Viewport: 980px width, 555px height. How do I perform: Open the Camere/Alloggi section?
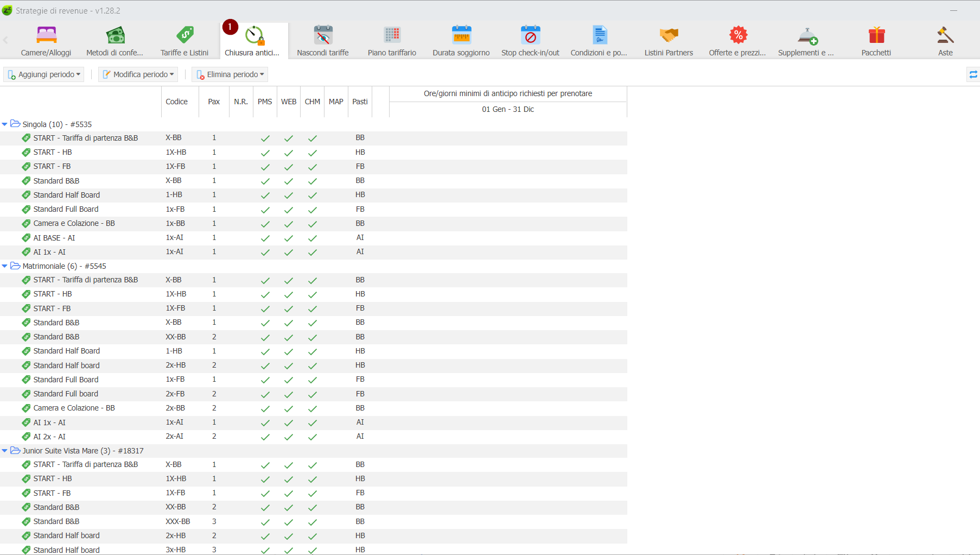[46, 41]
